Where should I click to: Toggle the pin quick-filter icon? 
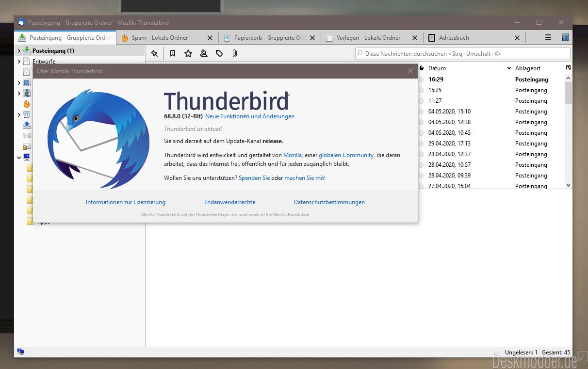pos(154,53)
